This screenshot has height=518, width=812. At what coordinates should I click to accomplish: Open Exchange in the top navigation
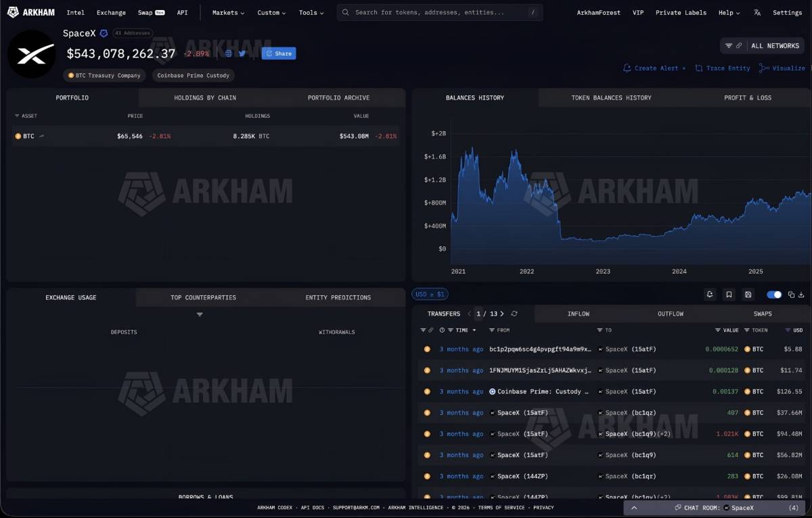(111, 12)
